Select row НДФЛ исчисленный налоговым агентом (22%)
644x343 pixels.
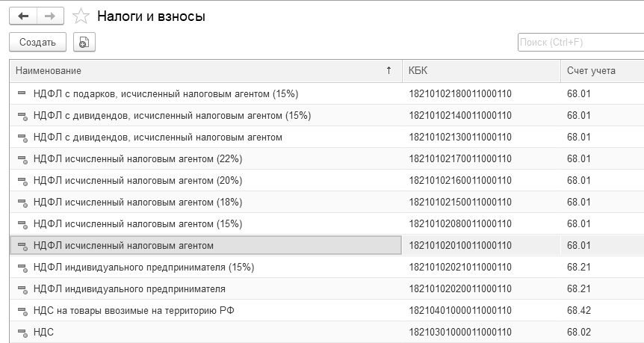137,159
